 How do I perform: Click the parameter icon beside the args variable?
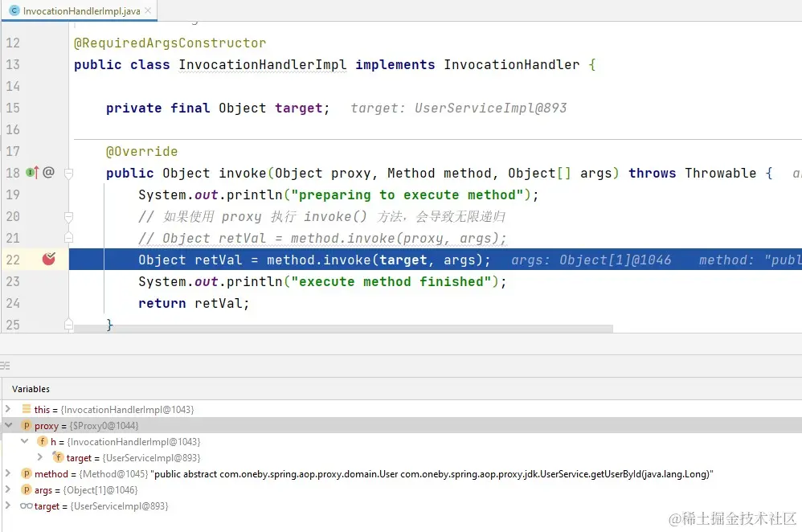tap(27, 489)
